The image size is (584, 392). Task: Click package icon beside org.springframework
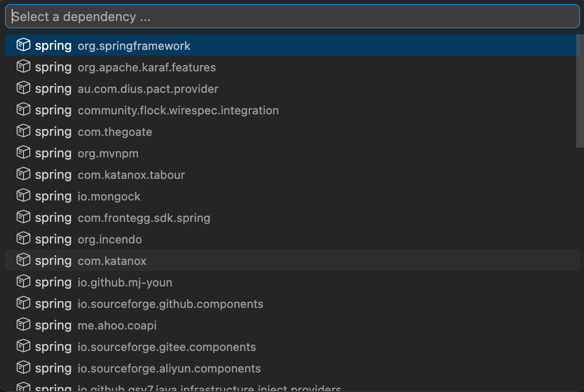click(23, 45)
